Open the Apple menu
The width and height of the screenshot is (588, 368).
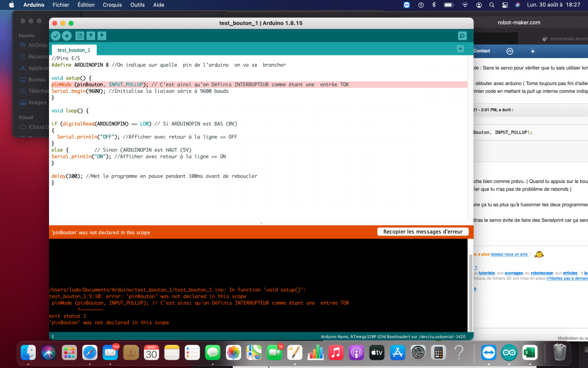coord(11,5)
